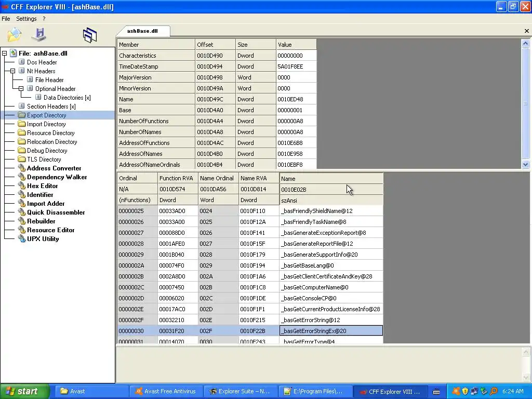Click the Import Directory folder icon
This screenshot has height=399, width=532.
22,124
